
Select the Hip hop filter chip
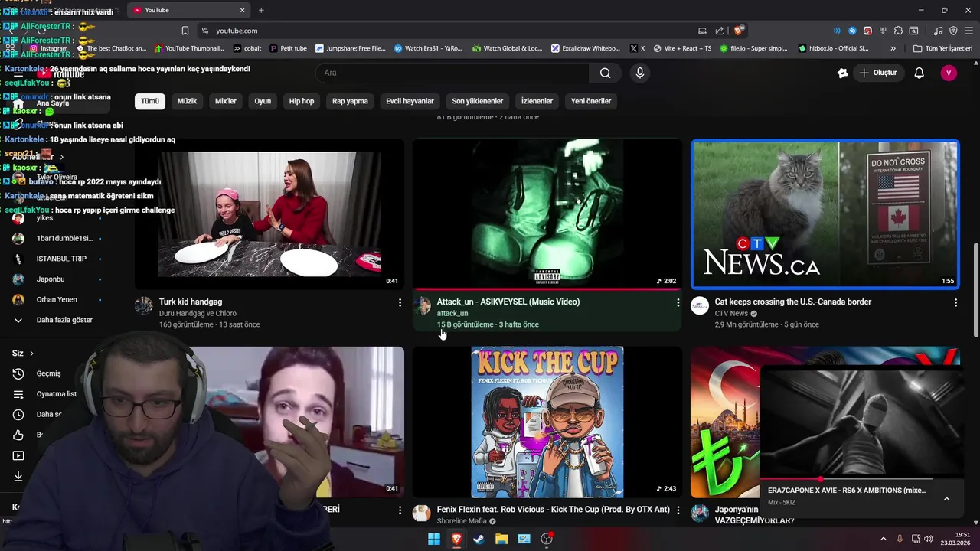tap(302, 101)
